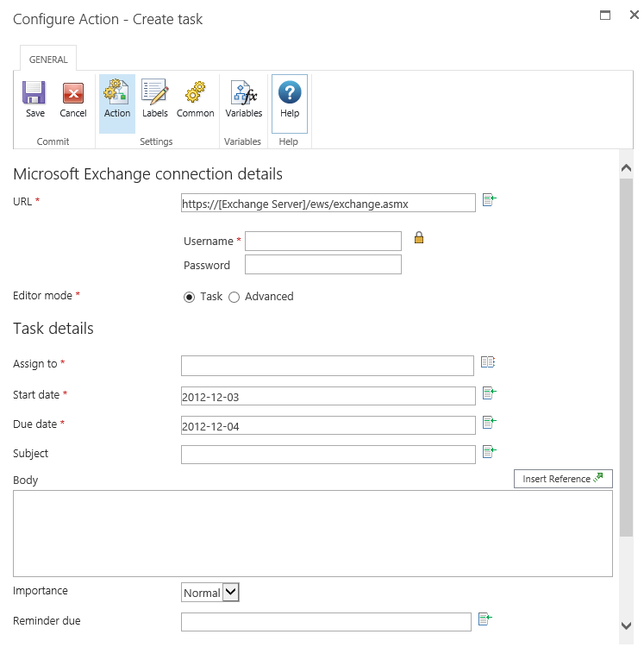Select the Advanced editor mode
Viewport: 644px width, 647px height.
tap(234, 297)
